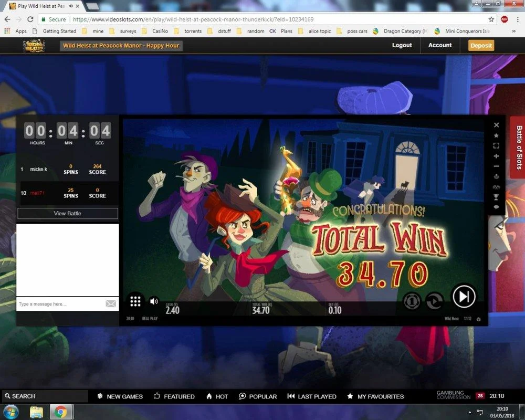
Task: Send chat message with envelope icon
Action: 111,304
